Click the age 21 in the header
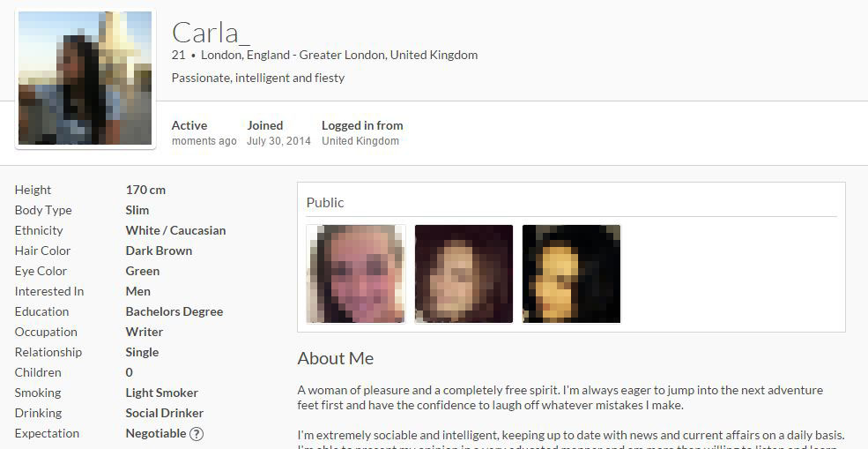The image size is (868, 449). coord(178,55)
